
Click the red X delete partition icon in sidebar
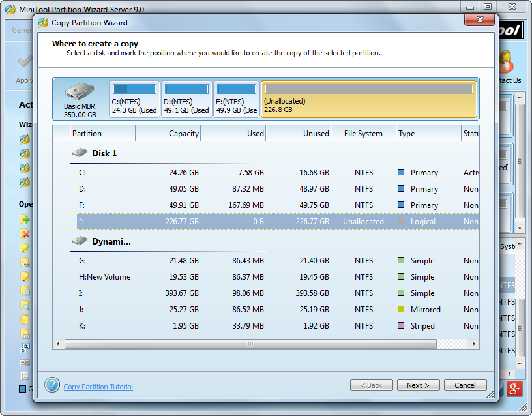pyautogui.click(x=24, y=233)
